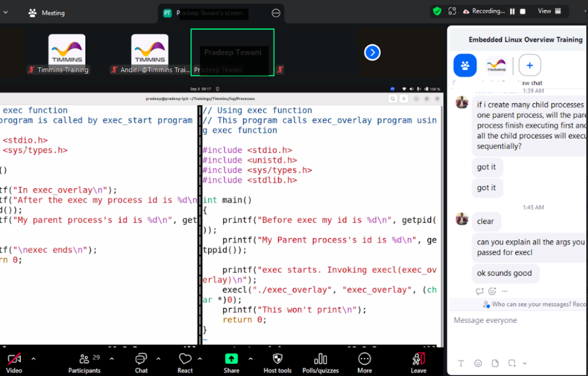Pause the meeting recording
Screen dimensions: 588x376
pos(511,11)
